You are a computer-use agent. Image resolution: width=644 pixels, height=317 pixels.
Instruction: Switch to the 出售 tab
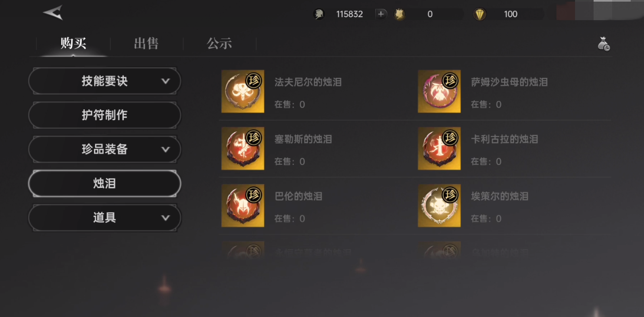[x=146, y=44]
